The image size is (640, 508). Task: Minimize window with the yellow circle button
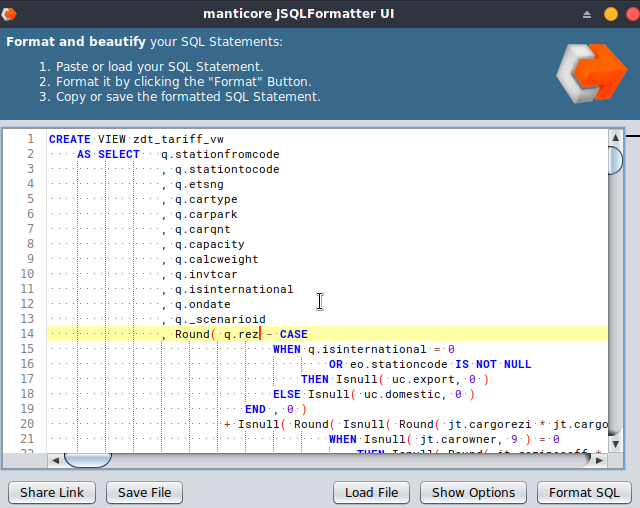(x=611, y=14)
